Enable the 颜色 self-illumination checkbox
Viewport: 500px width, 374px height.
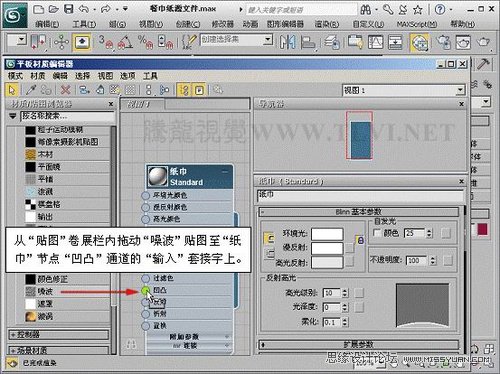(x=377, y=233)
